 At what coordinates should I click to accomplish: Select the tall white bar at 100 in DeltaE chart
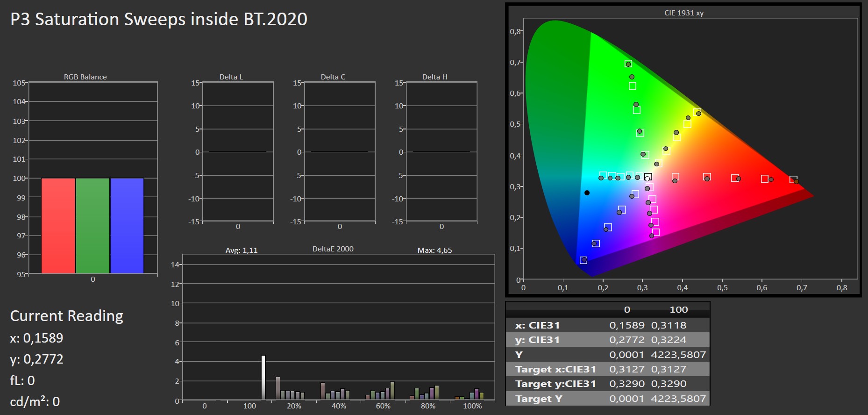(x=263, y=378)
